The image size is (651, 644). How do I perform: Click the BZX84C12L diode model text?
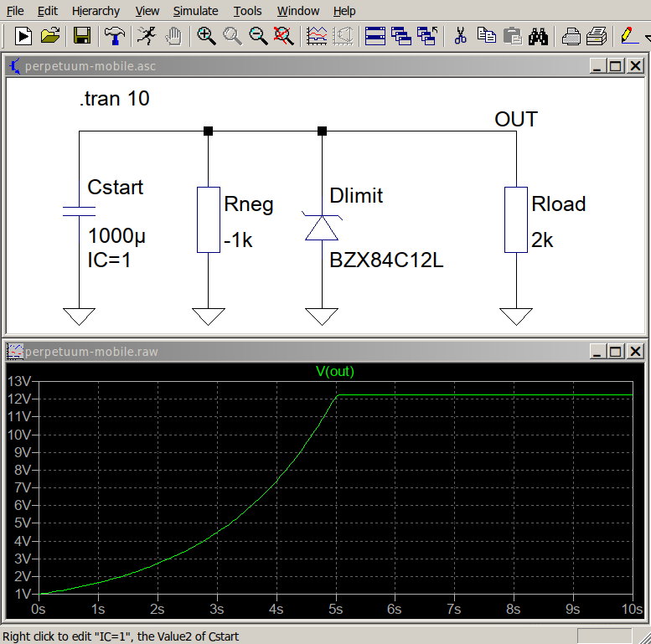coord(386,260)
